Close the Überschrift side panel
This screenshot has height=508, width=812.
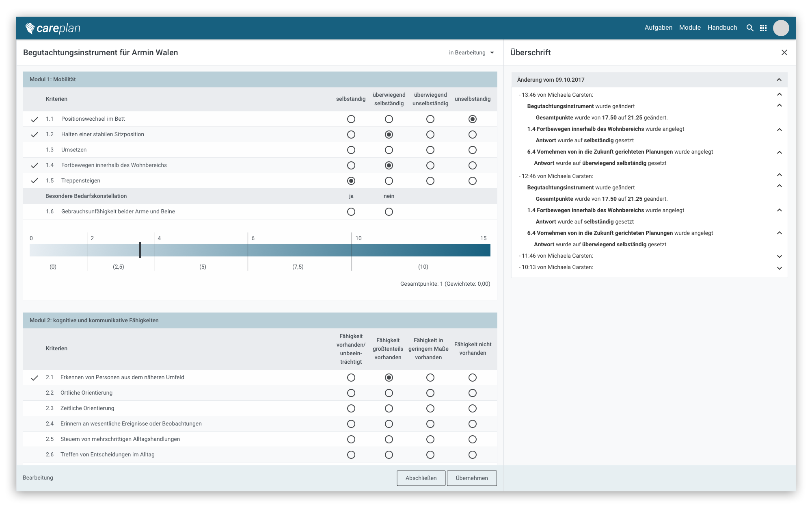pyautogui.click(x=784, y=52)
